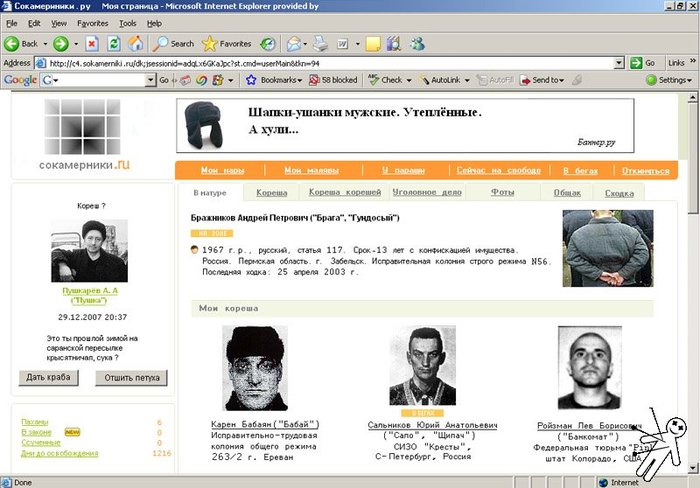700x488 pixels.
Task: Click the Откинуться link
Action: (x=646, y=171)
